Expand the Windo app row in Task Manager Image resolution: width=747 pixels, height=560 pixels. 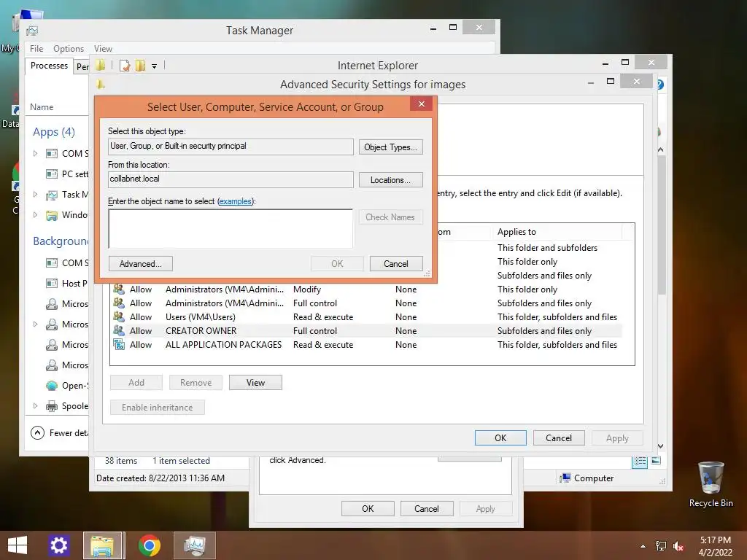35,215
